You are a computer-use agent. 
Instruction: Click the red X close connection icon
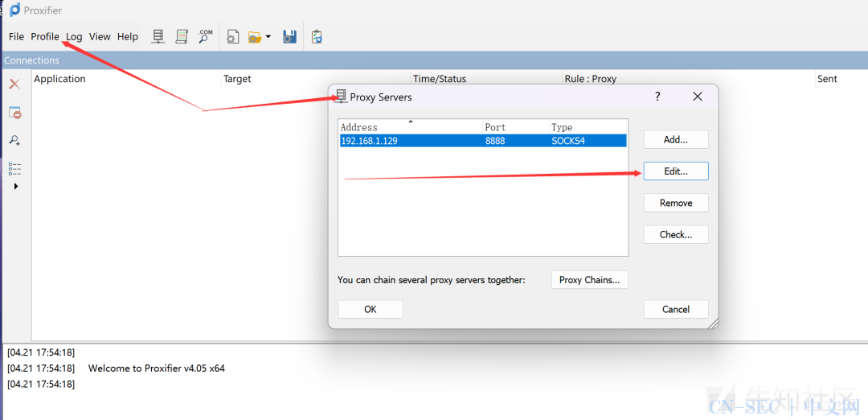(x=15, y=84)
